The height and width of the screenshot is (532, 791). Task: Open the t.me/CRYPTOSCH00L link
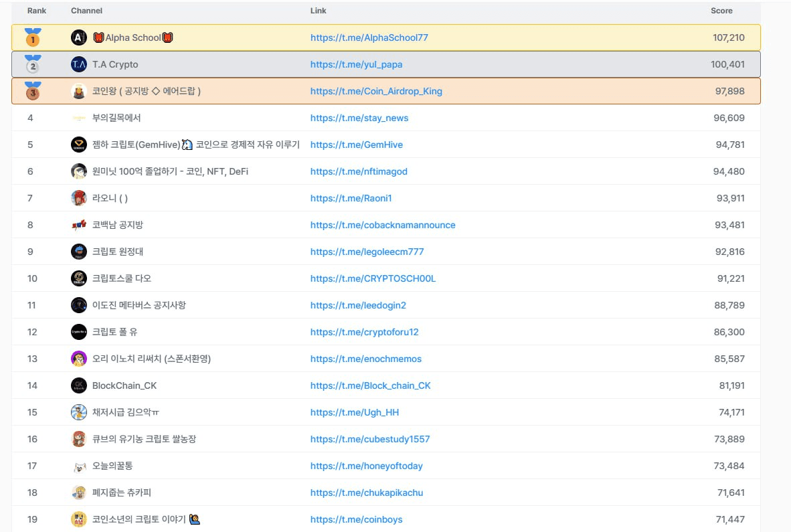click(373, 278)
